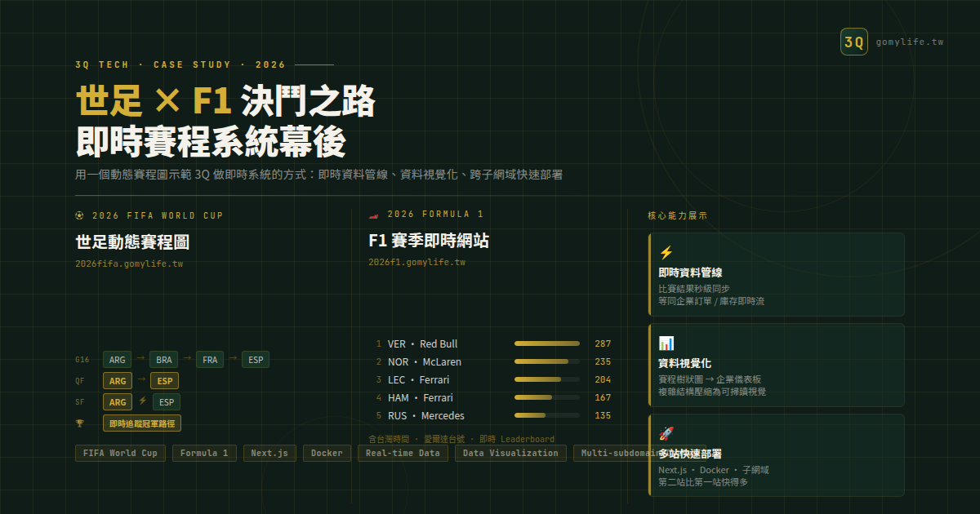Viewport: 980px width, 514px height.
Task: Select the highlighted ARG chip in the QF row
Action: click(x=118, y=381)
